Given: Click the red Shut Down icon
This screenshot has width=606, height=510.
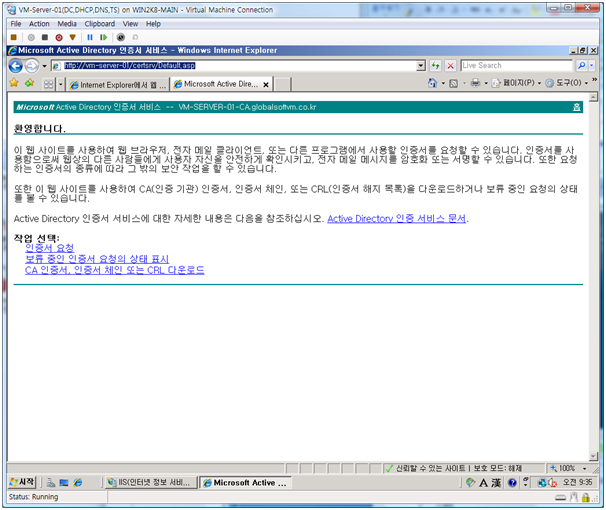Looking at the screenshot, I should click(59, 37).
